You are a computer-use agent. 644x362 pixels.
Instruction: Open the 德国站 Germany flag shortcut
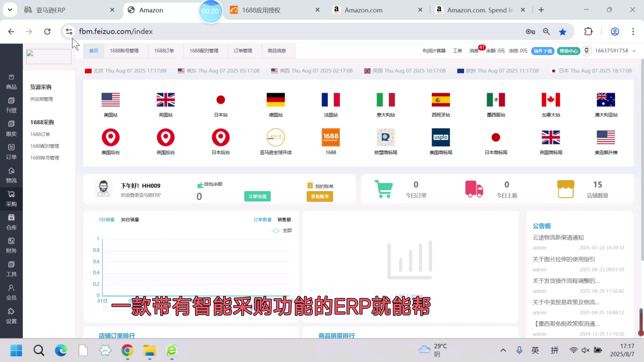coord(276,100)
